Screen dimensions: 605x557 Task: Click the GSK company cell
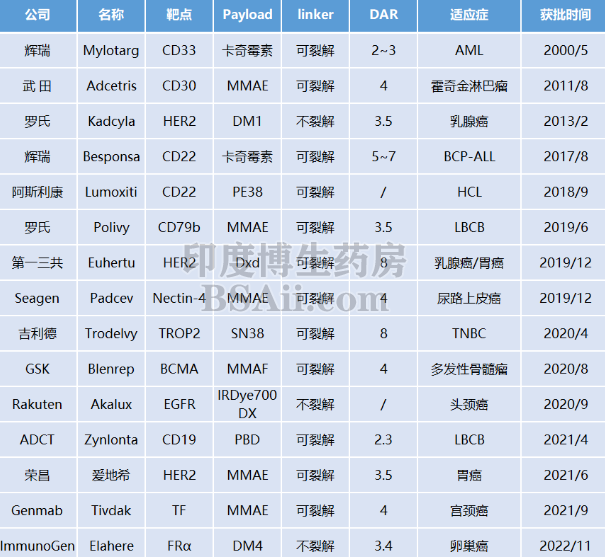38,369
